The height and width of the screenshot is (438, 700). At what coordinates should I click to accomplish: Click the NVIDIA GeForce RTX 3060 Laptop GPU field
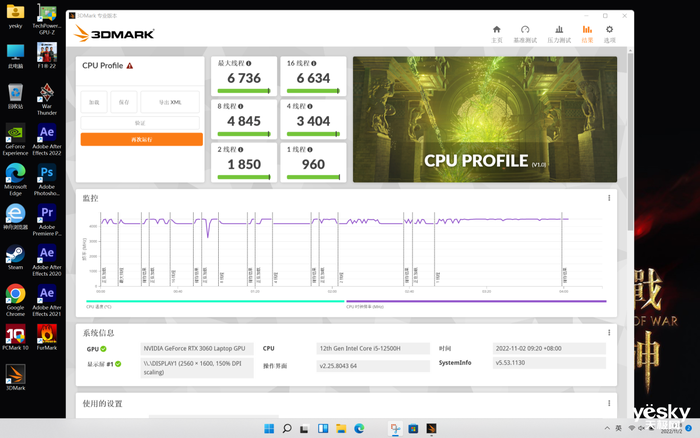coord(197,348)
